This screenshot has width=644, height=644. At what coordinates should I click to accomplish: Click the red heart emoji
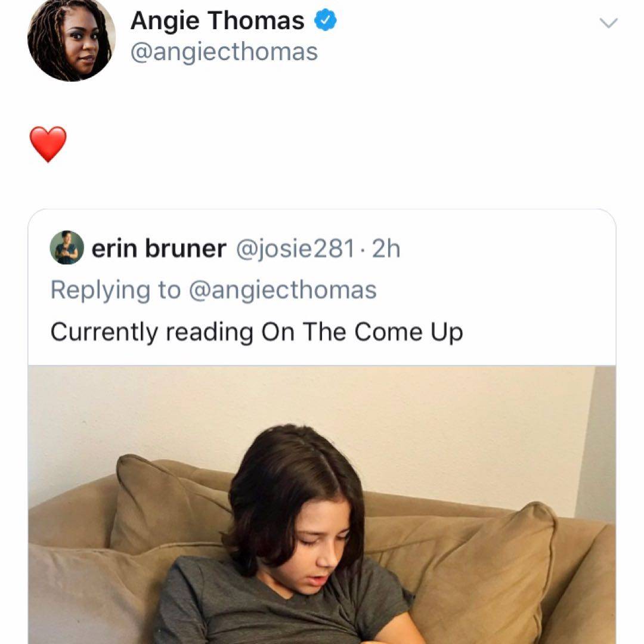(x=48, y=144)
